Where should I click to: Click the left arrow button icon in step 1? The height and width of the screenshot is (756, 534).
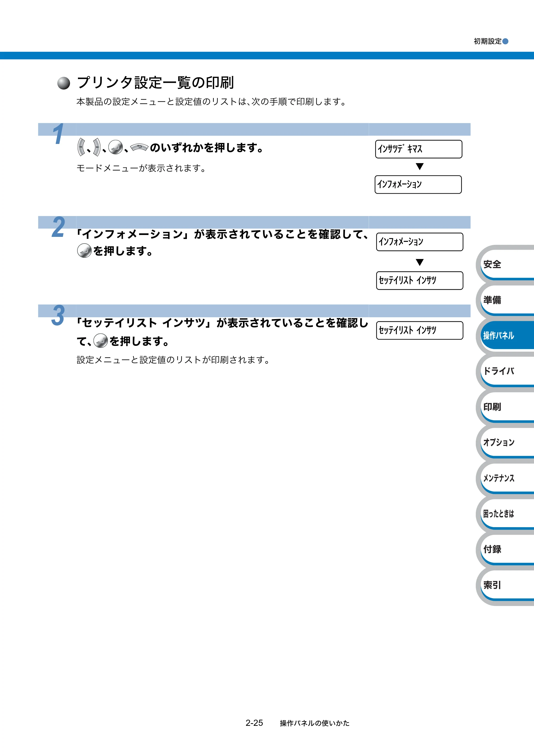81,147
